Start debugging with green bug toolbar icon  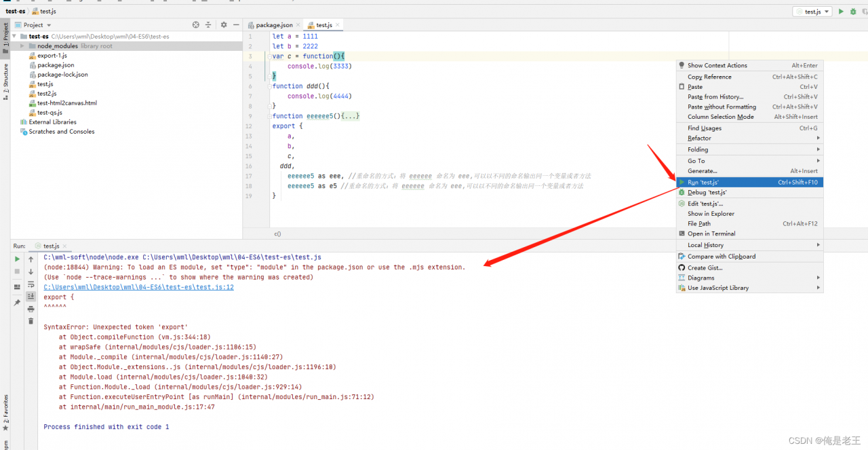pos(854,12)
